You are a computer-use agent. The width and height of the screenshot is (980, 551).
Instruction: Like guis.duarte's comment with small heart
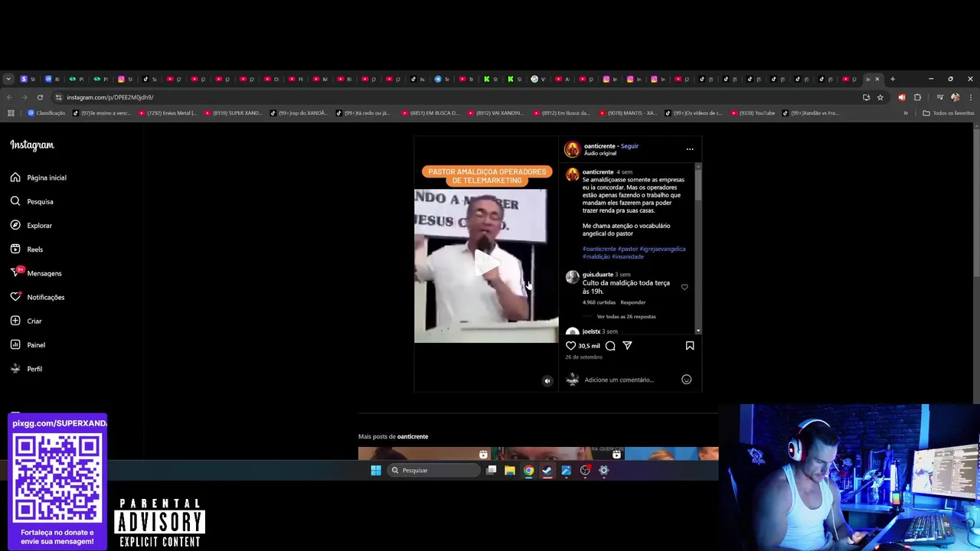[684, 287]
